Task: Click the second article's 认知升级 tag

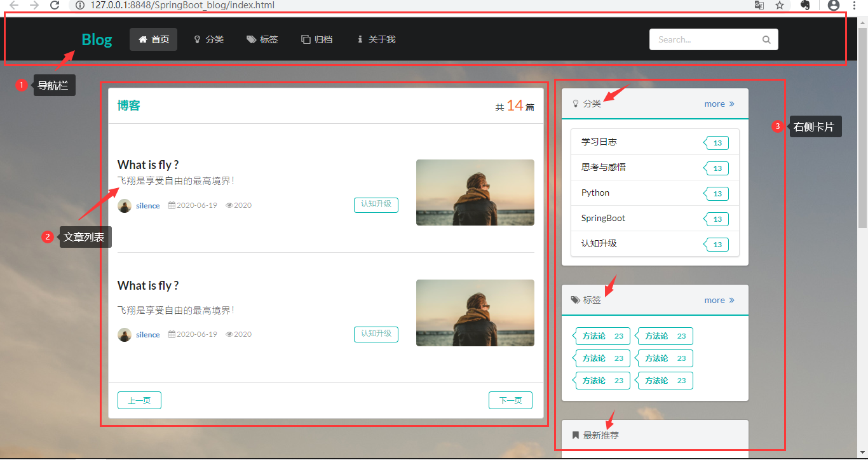Action: 376,334
